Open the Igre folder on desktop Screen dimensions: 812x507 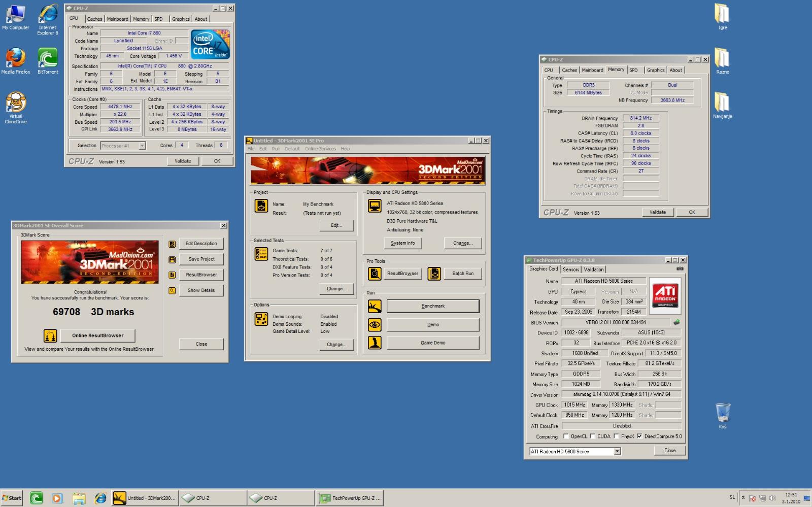pos(722,17)
